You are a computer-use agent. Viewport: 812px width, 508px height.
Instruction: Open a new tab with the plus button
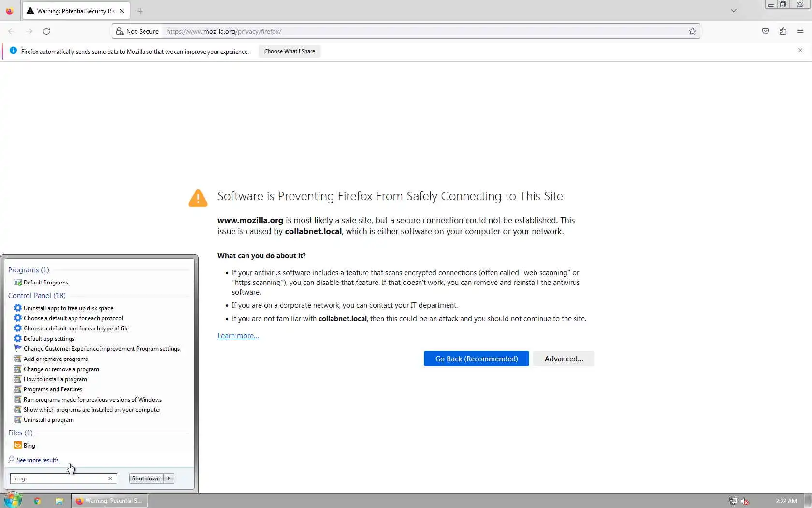point(140,11)
